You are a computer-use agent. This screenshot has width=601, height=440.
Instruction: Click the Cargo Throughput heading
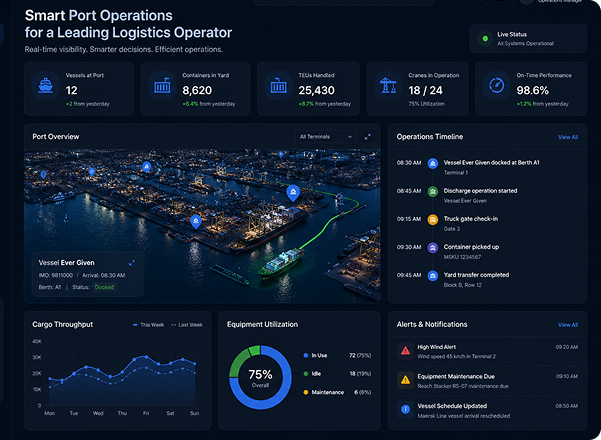click(62, 325)
